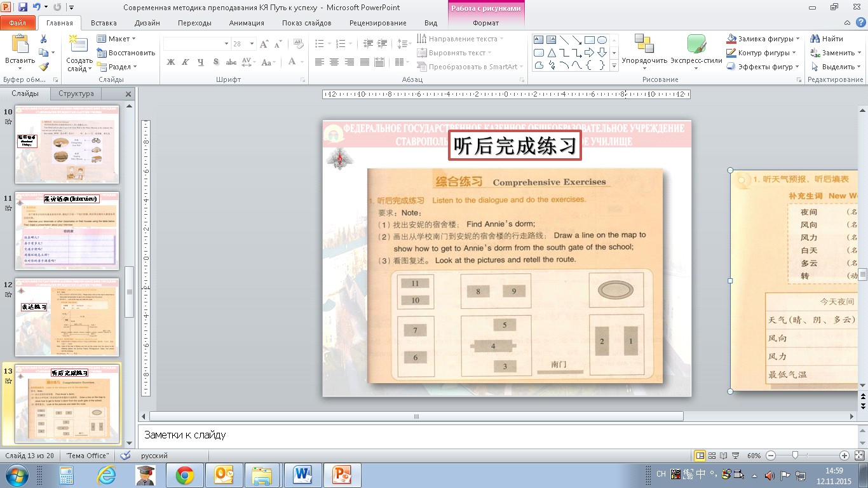This screenshot has width=868, height=488.
Task: Toggle italic formatting button К
Action: click(186, 62)
